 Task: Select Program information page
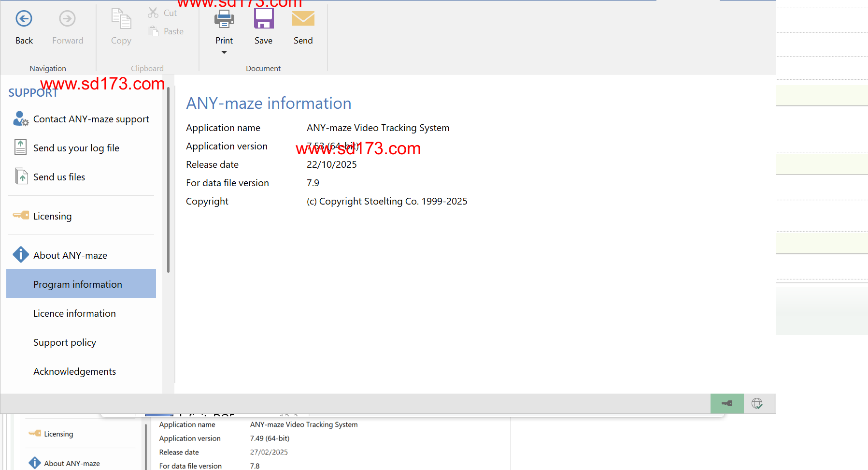78,284
